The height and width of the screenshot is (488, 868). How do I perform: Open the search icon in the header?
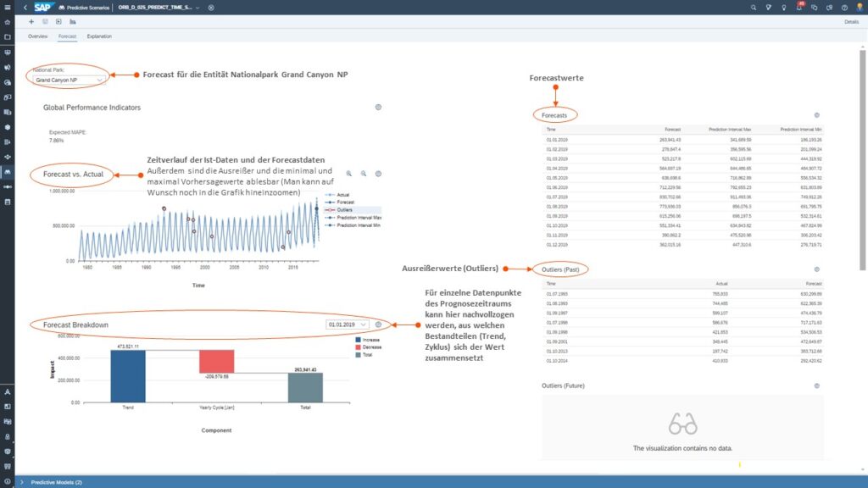755,7
